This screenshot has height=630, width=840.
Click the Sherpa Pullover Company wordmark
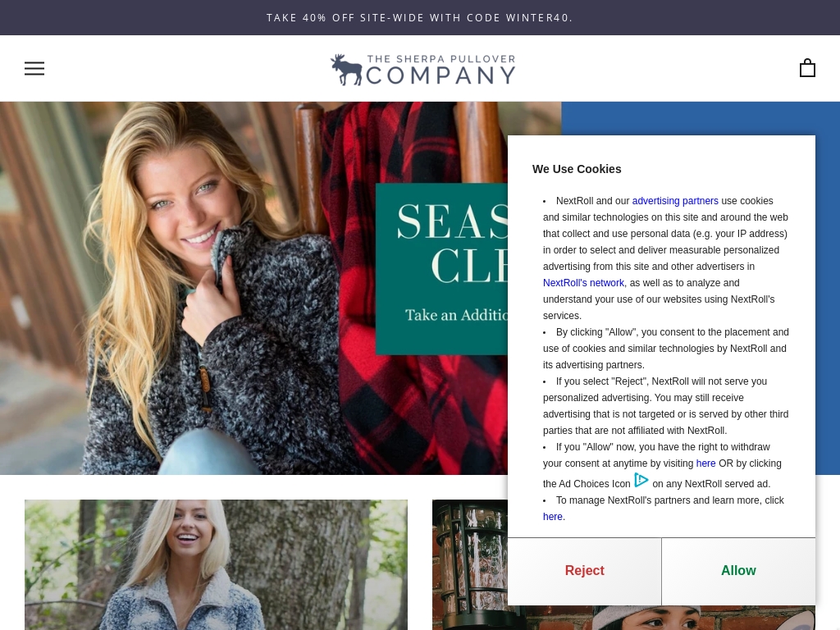tap(441, 71)
